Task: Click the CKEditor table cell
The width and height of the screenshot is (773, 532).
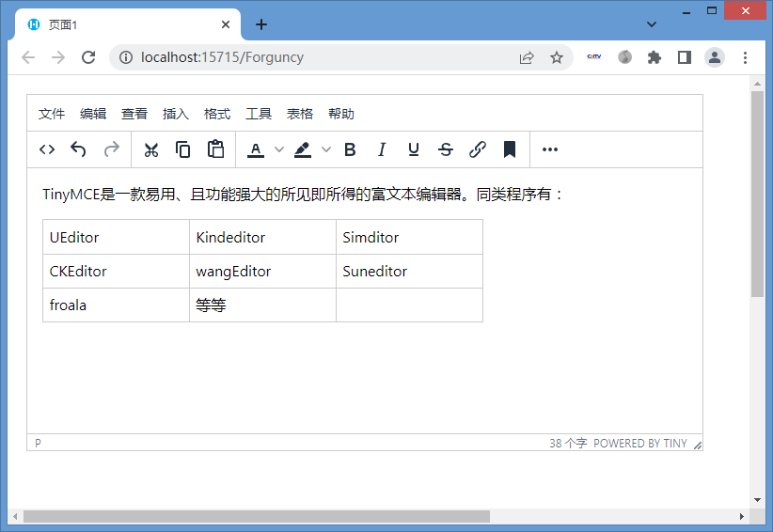Action: point(117,272)
